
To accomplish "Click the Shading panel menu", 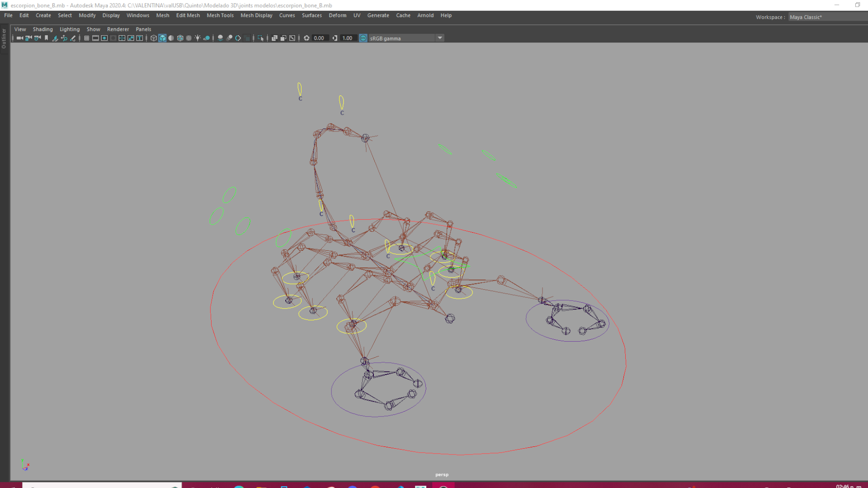I will tap(42, 29).
